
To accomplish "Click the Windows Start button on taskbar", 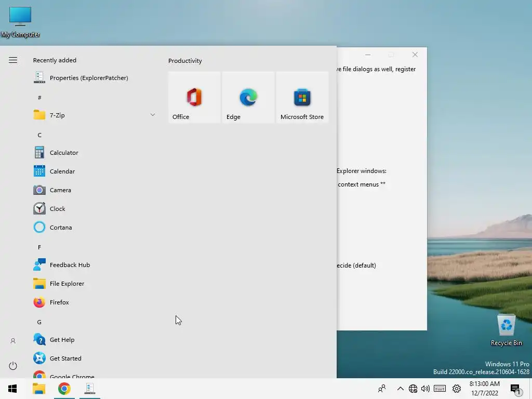I will [12, 389].
